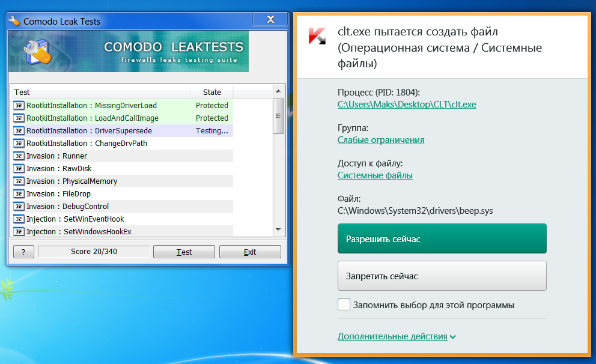The height and width of the screenshot is (364, 596).
Task: Click the 'State' column header
Action: 211,92
